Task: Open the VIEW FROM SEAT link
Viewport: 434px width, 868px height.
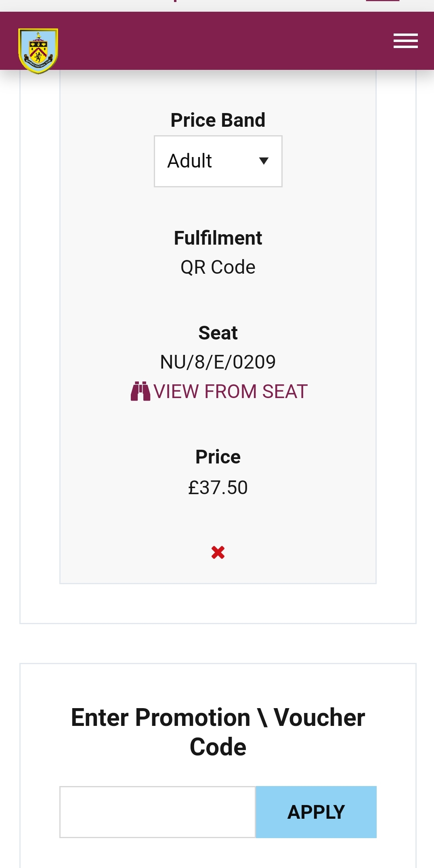Action: [x=231, y=391]
